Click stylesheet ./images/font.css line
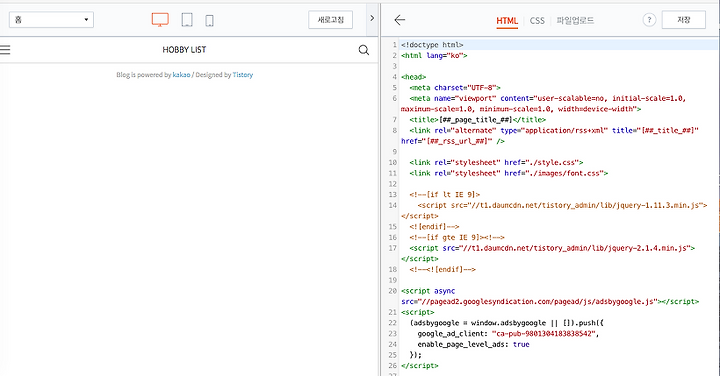 click(509, 173)
